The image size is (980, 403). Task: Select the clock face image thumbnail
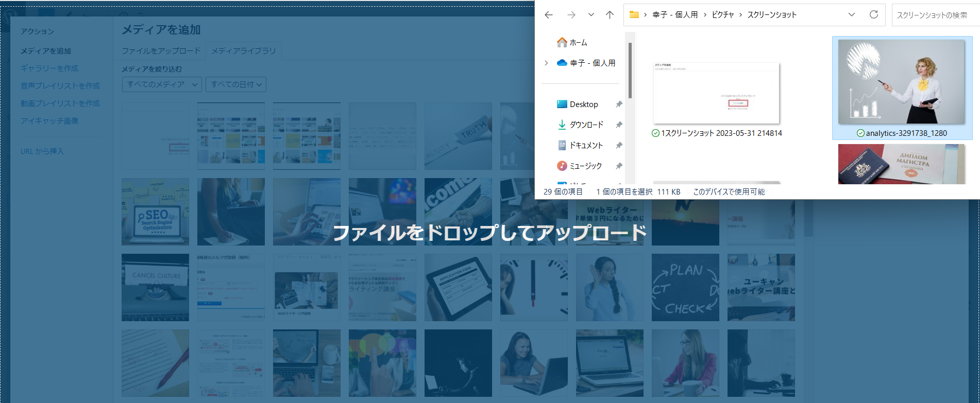coord(534,287)
